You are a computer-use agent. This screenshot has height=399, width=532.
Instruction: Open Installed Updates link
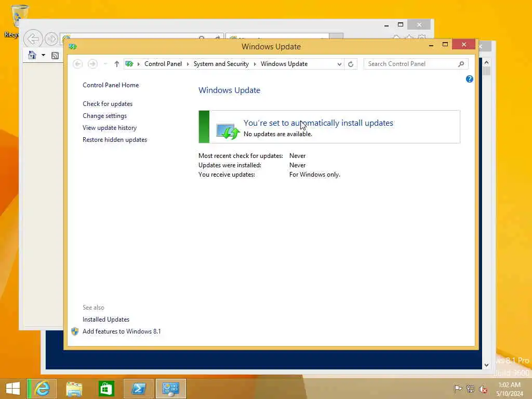click(106, 320)
